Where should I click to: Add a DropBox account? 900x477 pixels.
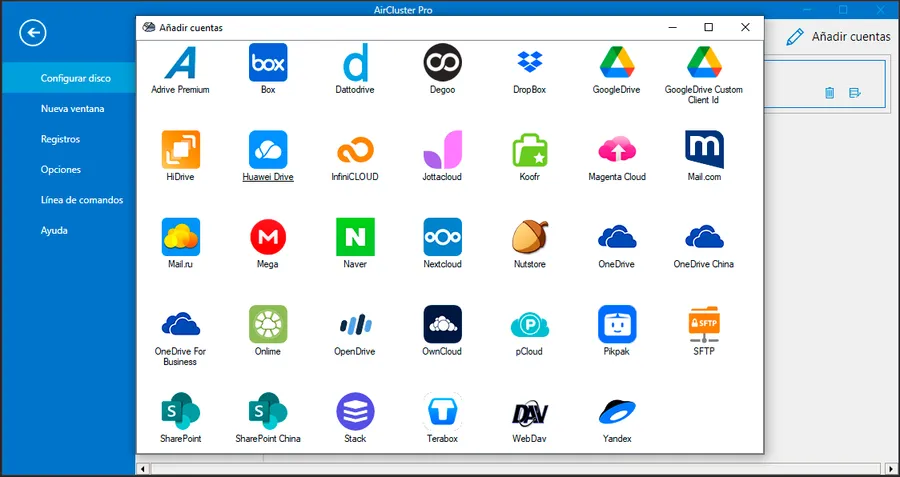[530, 63]
